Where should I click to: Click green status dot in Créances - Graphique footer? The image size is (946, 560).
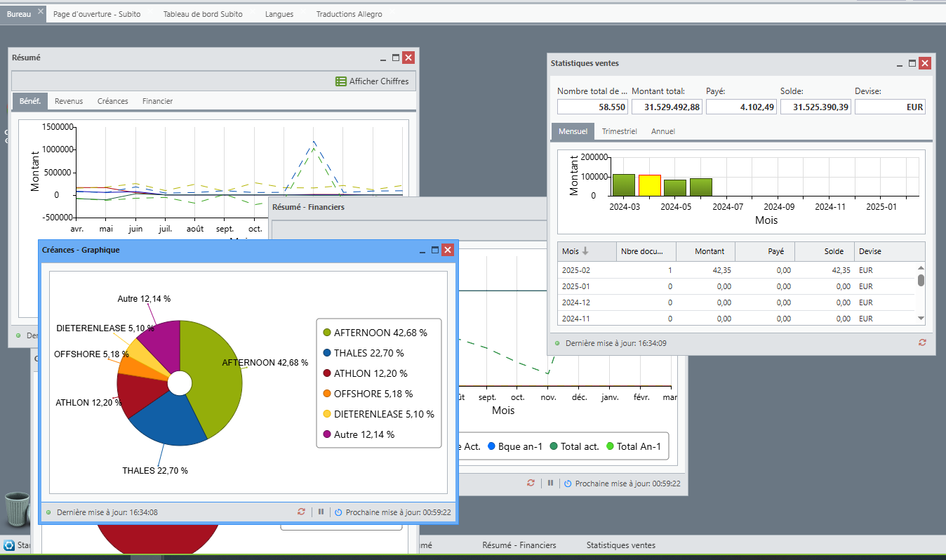48,512
